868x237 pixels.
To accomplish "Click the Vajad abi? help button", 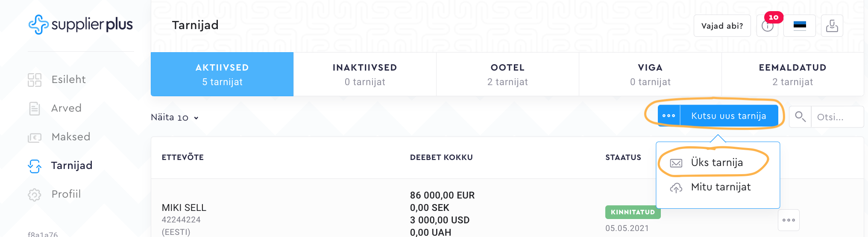I will 722,26.
